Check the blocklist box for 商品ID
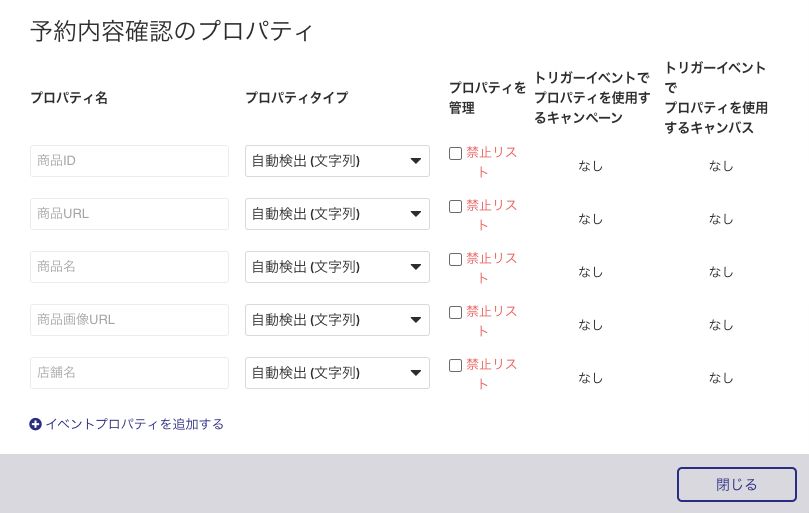809x513 pixels. [455, 153]
